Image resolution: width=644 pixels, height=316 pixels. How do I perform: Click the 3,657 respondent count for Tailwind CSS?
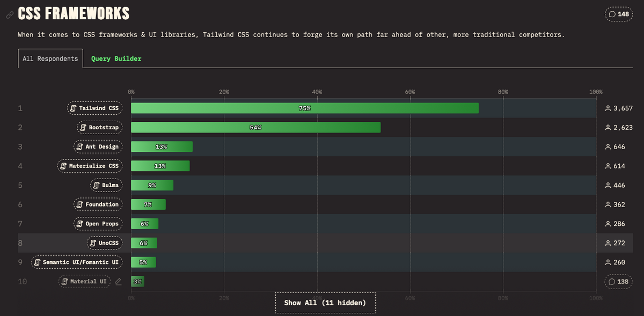coord(619,108)
